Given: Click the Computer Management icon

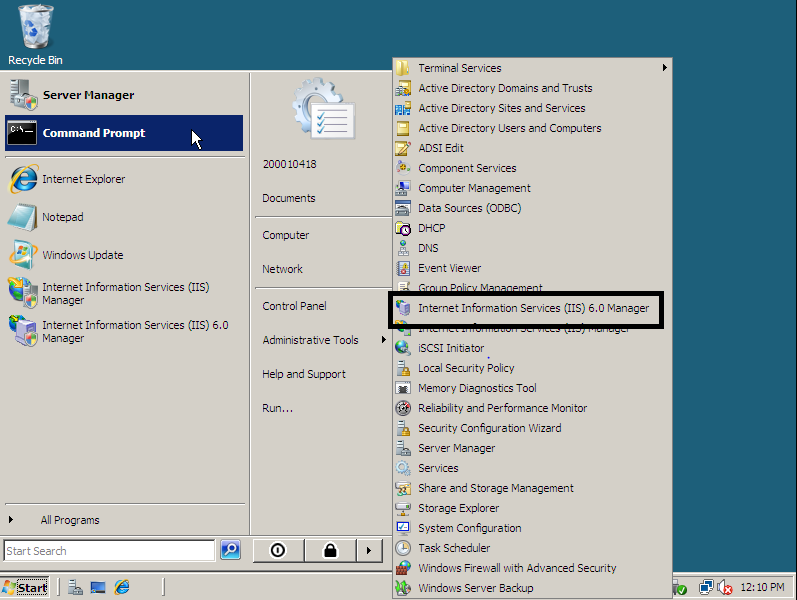Looking at the screenshot, I should (x=403, y=188).
